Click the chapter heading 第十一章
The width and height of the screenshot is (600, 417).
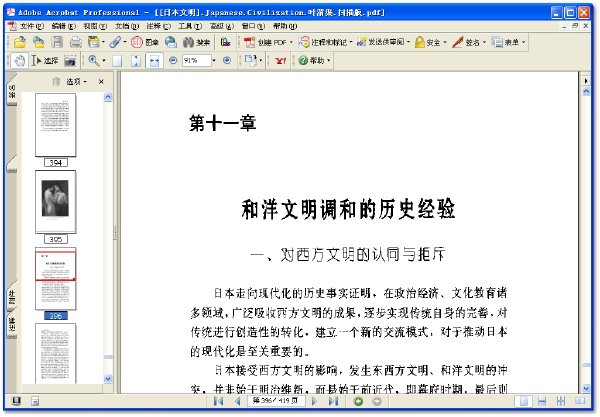pyautogui.click(x=223, y=123)
